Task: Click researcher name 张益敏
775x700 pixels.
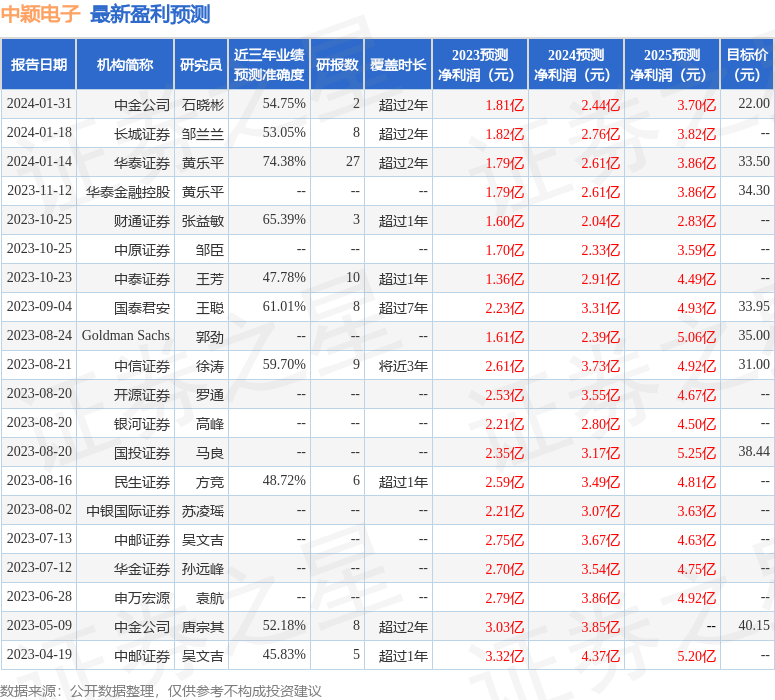Action: [203, 221]
